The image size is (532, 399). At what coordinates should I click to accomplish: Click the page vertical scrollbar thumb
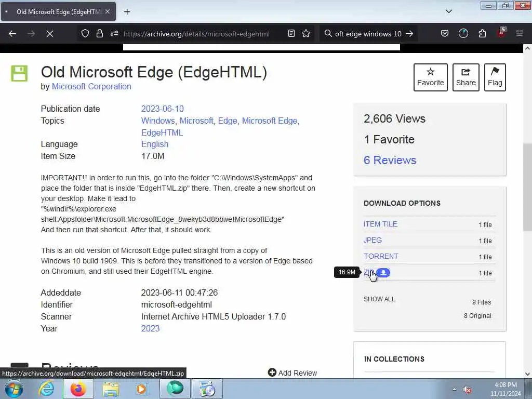click(527, 187)
